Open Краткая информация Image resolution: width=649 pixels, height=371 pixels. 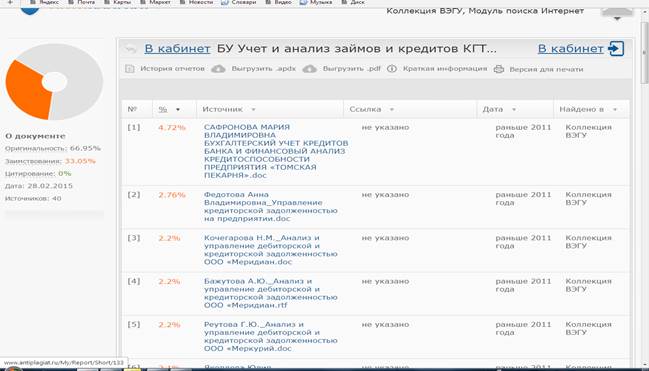(x=445, y=69)
